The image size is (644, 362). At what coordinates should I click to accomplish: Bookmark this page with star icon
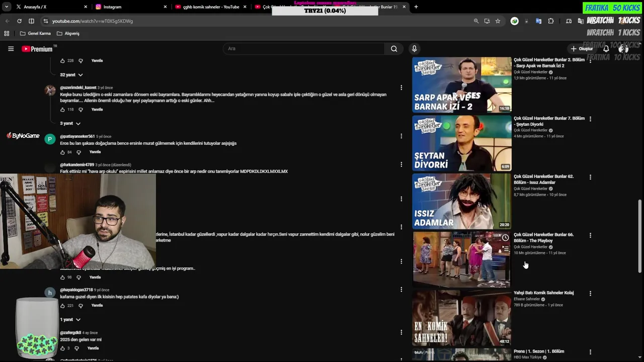[x=498, y=21]
